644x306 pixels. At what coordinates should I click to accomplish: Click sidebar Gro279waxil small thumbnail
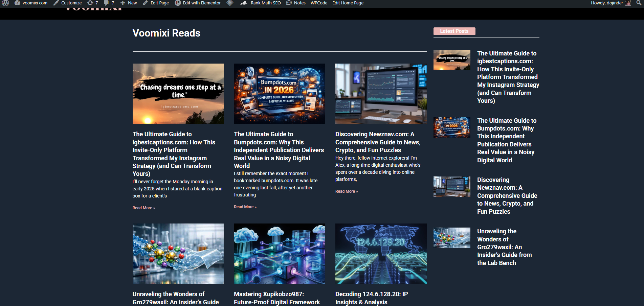click(x=452, y=238)
